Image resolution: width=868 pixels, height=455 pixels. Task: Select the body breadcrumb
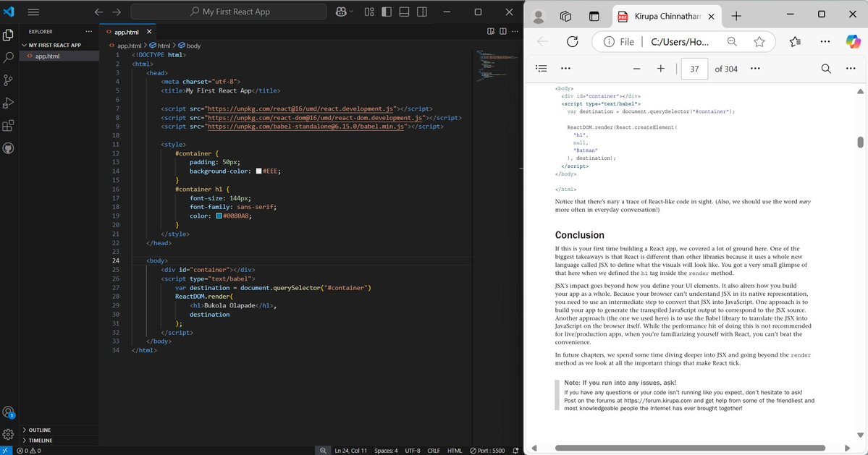[x=193, y=46]
